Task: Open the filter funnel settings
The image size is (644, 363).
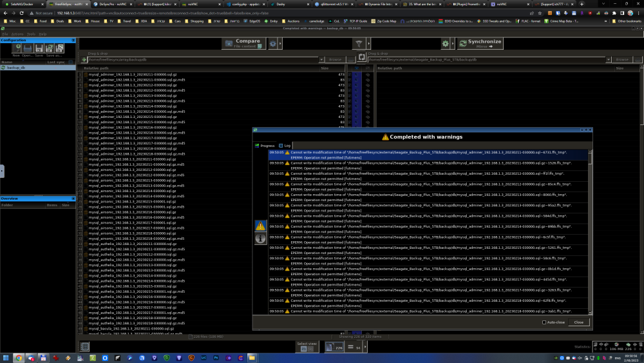Action: (x=359, y=43)
